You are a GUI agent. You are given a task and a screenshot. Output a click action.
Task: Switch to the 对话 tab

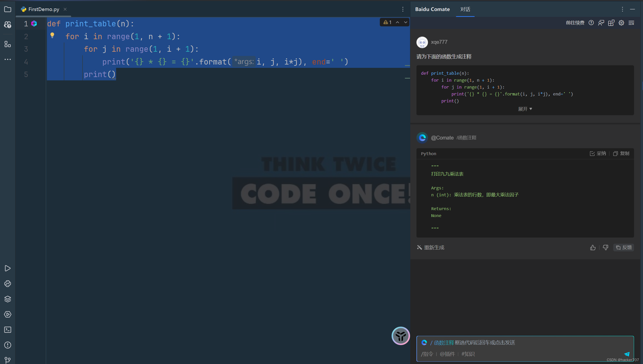465,9
